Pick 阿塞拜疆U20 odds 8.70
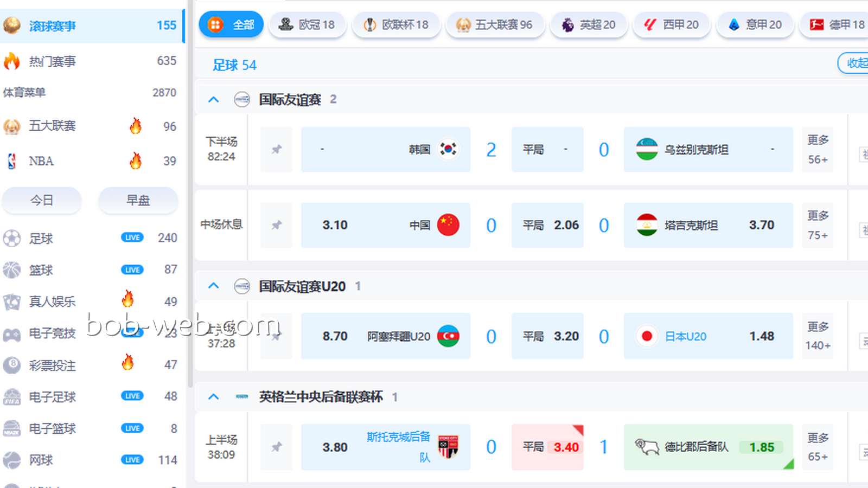868x488 pixels. (x=386, y=336)
